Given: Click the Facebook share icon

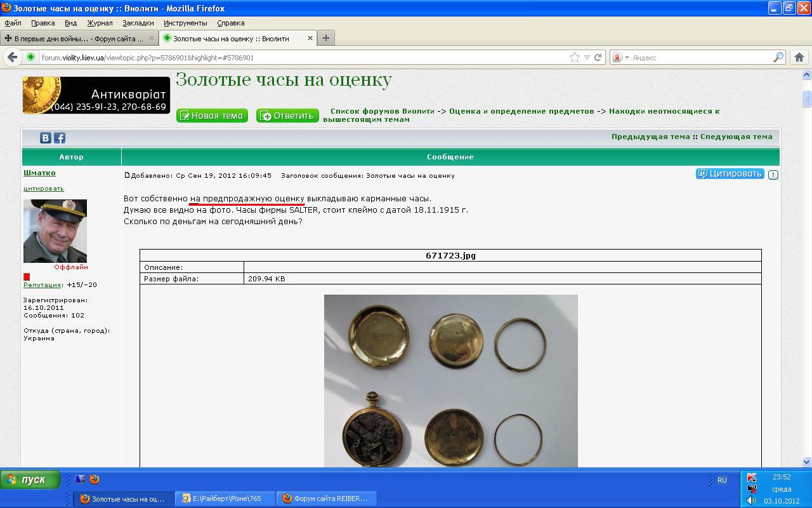Looking at the screenshot, I should pyautogui.click(x=59, y=138).
